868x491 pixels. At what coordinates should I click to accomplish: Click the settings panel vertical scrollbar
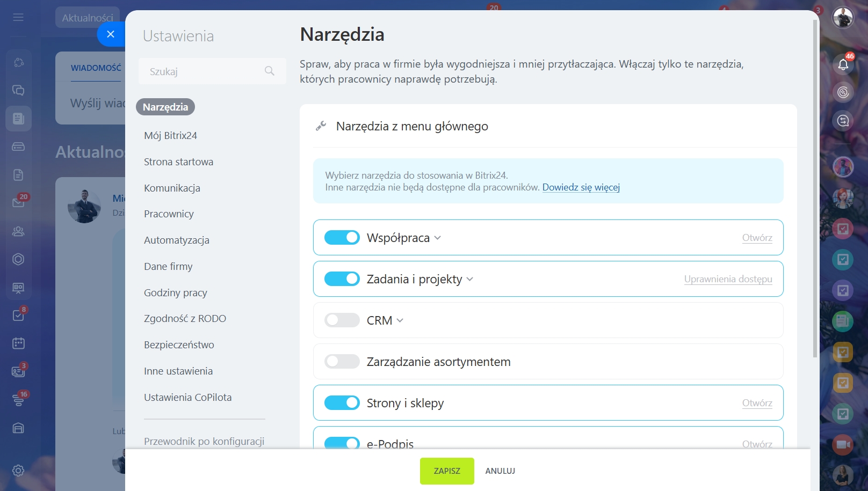tap(815, 189)
